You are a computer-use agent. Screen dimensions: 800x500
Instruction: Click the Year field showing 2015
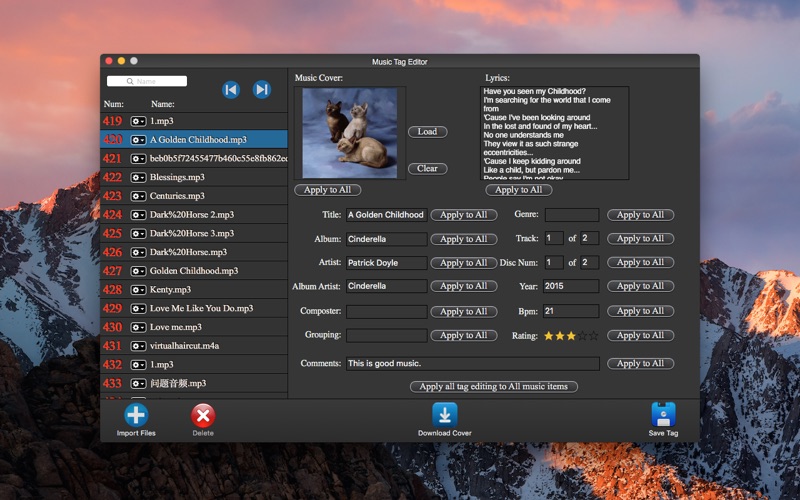pos(571,286)
